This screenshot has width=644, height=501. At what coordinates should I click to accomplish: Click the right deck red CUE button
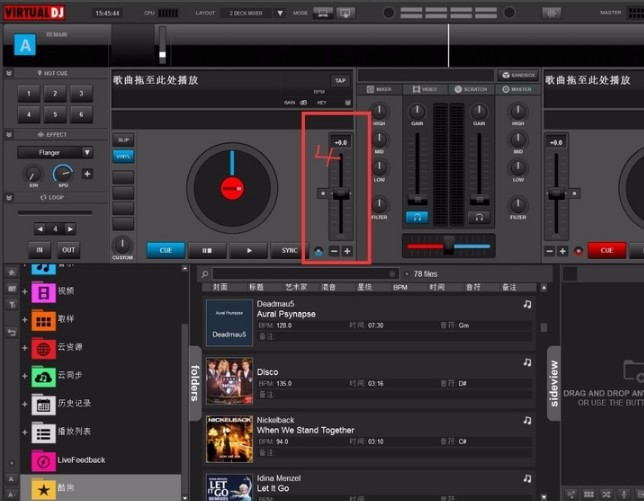point(607,250)
